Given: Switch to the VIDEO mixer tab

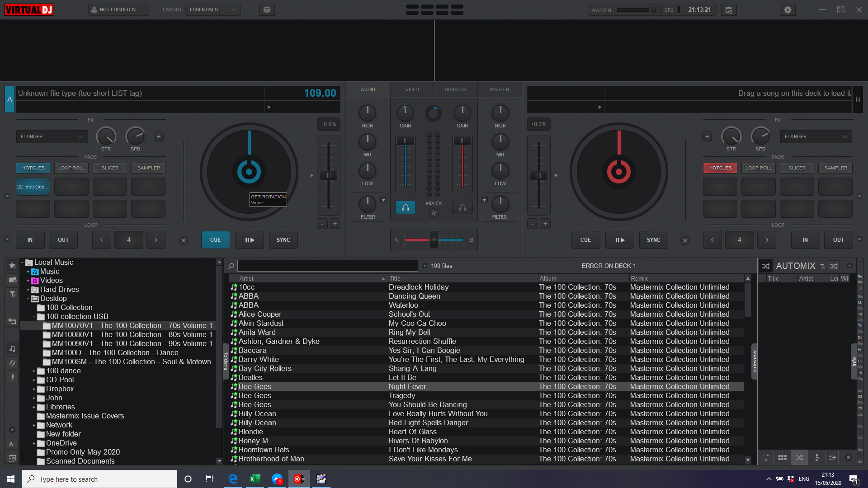Looking at the screenshot, I should click(412, 89).
